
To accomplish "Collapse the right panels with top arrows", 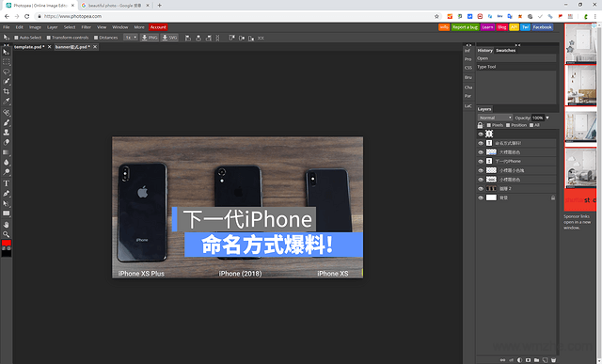I will (517, 45).
